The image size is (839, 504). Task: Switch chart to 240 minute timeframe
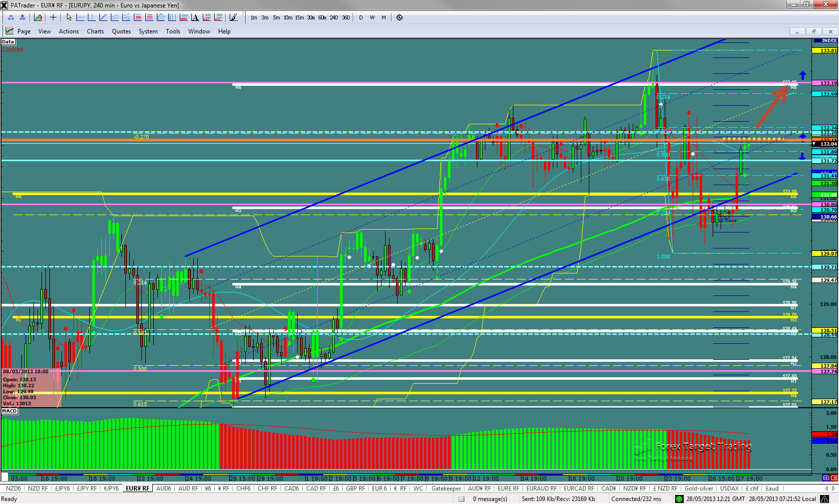(334, 17)
